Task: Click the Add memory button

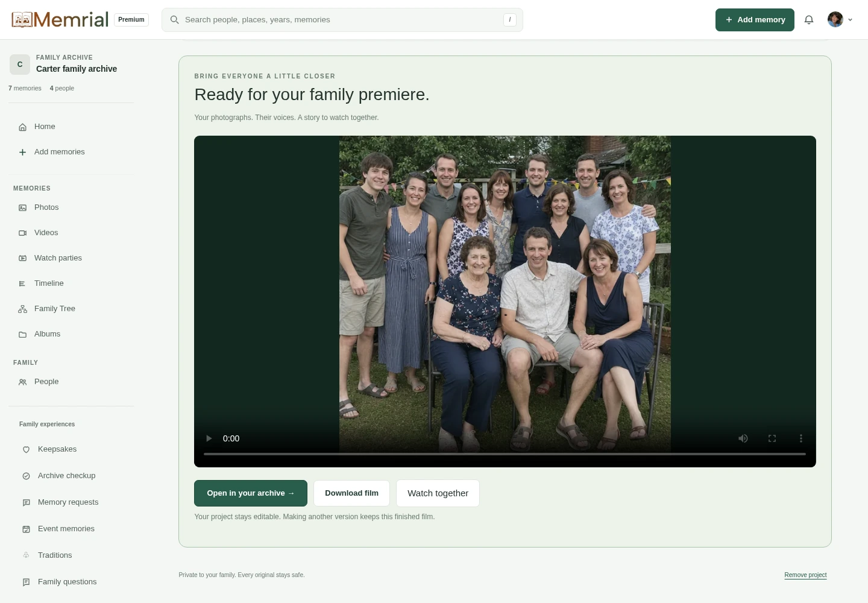Action: (x=755, y=20)
